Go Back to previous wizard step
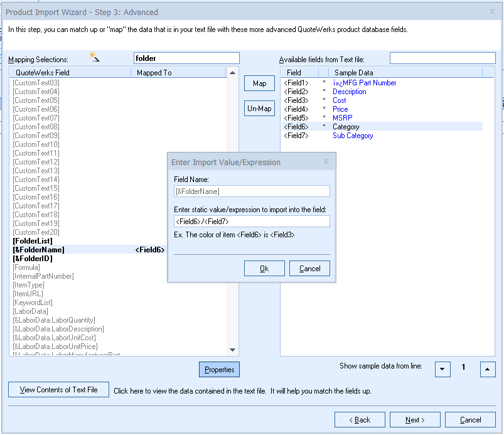504x435 pixels. [360, 420]
